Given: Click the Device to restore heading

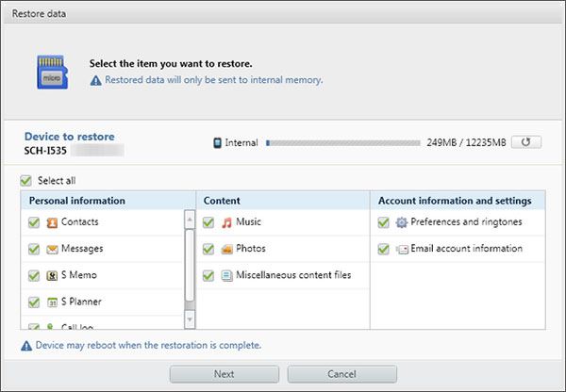Looking at the screenshot, I should (69, 137).
